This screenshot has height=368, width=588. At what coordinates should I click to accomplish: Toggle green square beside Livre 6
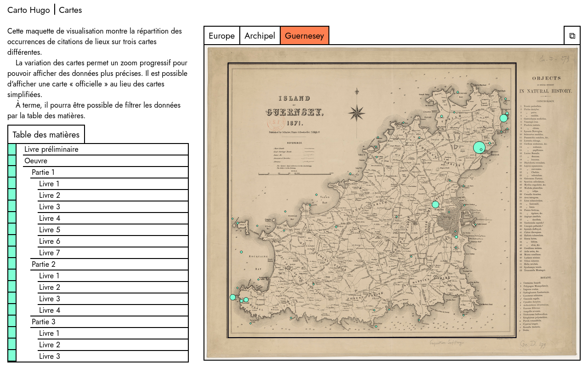[12, 241]
